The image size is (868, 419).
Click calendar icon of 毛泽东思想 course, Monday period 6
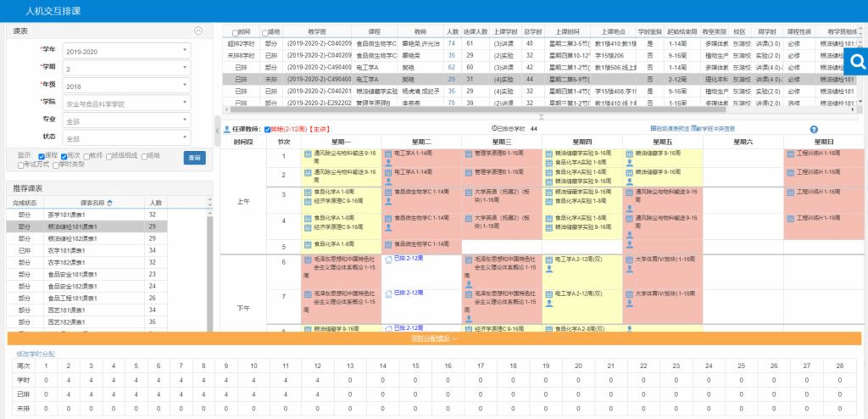[x=308, y=260]
